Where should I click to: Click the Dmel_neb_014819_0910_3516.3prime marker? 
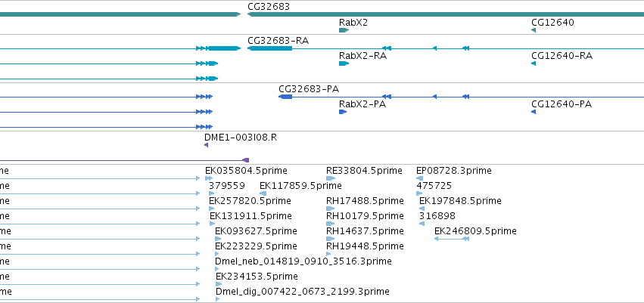217,270
